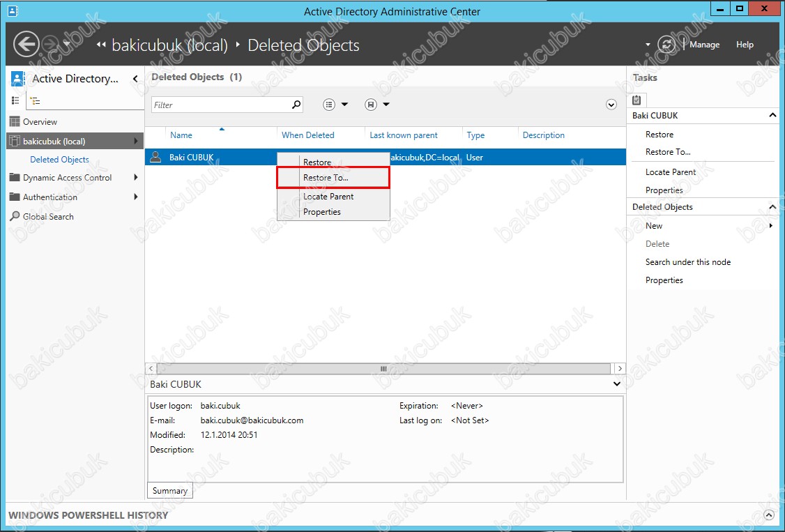Click the forward navigation arrow
Viewport: 785px width, 532px height.
point(50,45)
